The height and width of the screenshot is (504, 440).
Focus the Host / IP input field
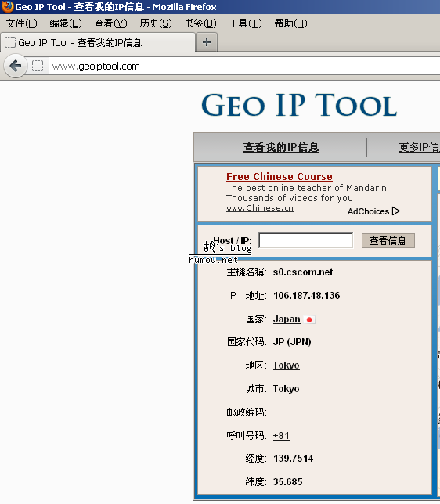(305, 240)
